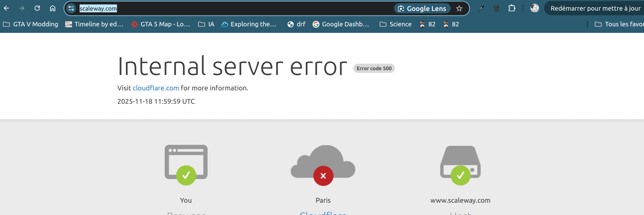Expand the GTA V Modding bookmark folder

(31, 24)
